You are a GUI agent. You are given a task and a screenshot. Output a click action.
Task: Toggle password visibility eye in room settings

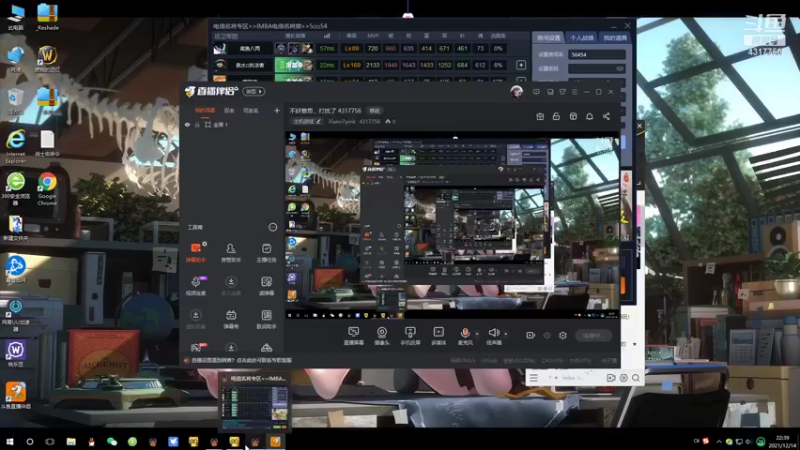click(620, 68)
